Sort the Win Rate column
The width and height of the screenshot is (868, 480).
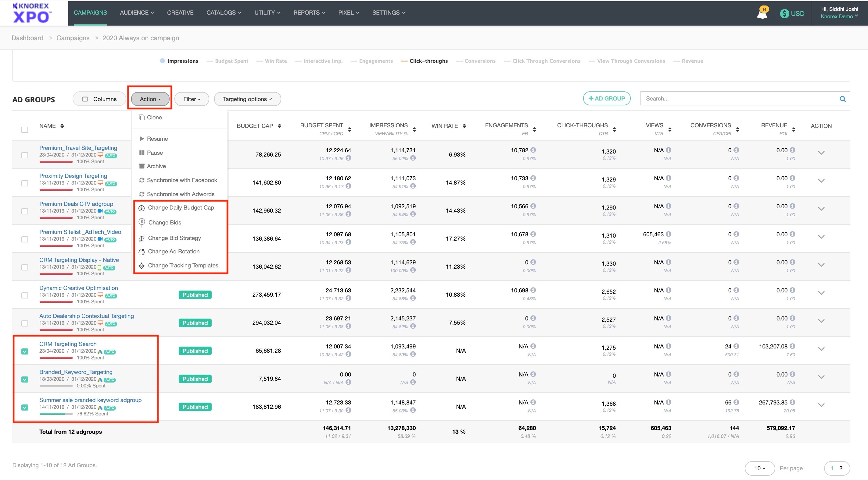[x=464, y=126]
